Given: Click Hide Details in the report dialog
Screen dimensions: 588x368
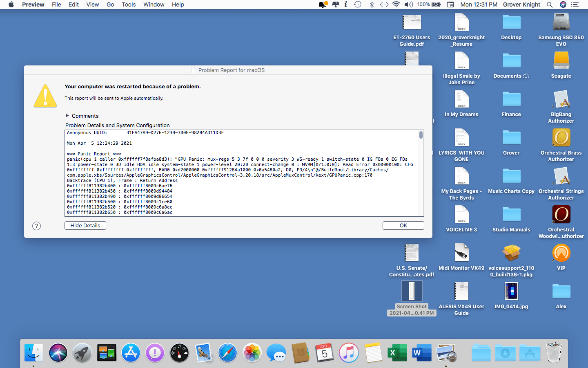Looking at the screenshot, I should (x=85, y=225).
